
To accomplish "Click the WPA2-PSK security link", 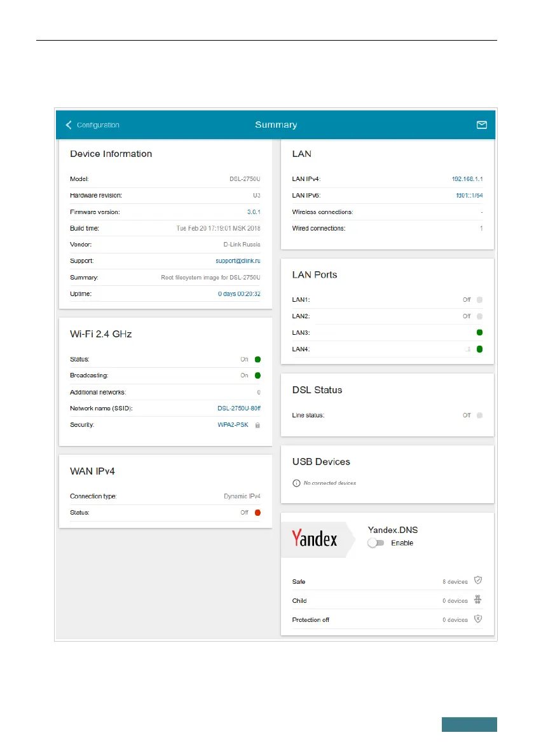I will click(233, 425).
